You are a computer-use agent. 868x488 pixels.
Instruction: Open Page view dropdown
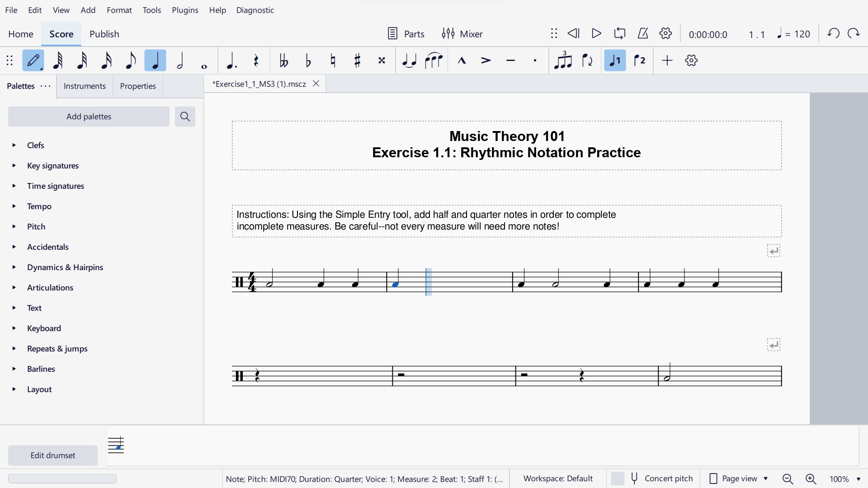coord(739,479)
